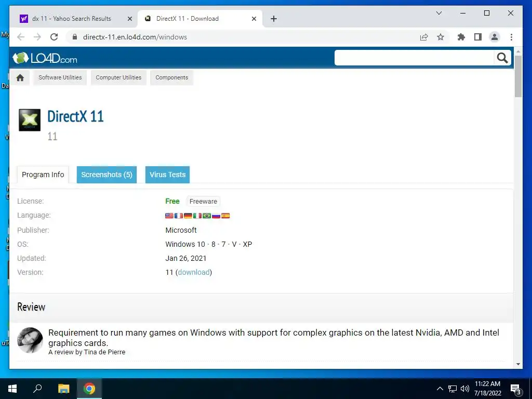Click the browser back arrow

pyautogui.click(x=21, y=37)
